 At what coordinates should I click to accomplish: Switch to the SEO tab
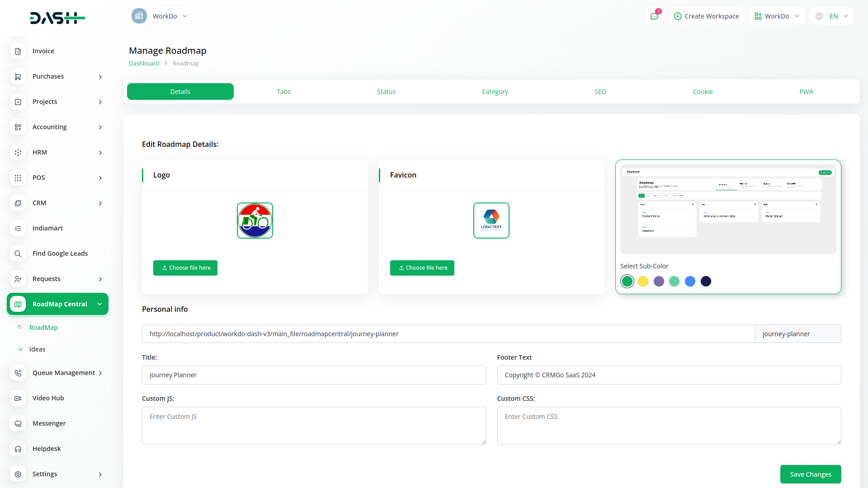600,92
